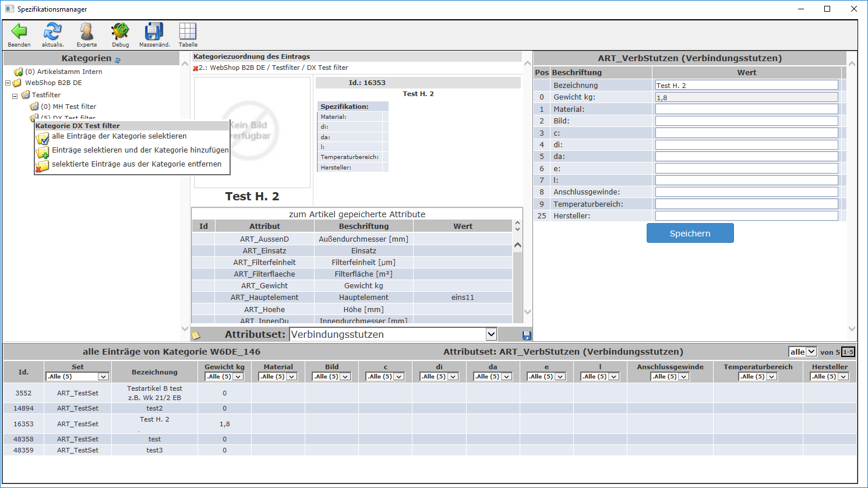The height and width of the screenshot is (488, 868).
Task: Choose 'selektierte Einträge aus der Kategorie entfernen'
Action: click(x=136, y=164)
